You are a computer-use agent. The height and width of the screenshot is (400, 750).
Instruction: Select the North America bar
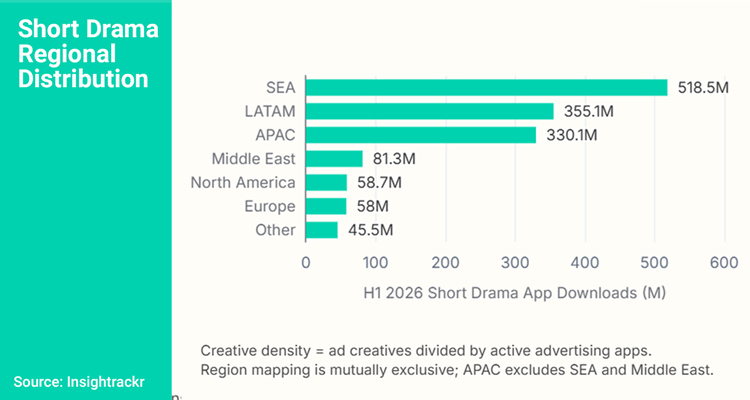pos(326,183)
